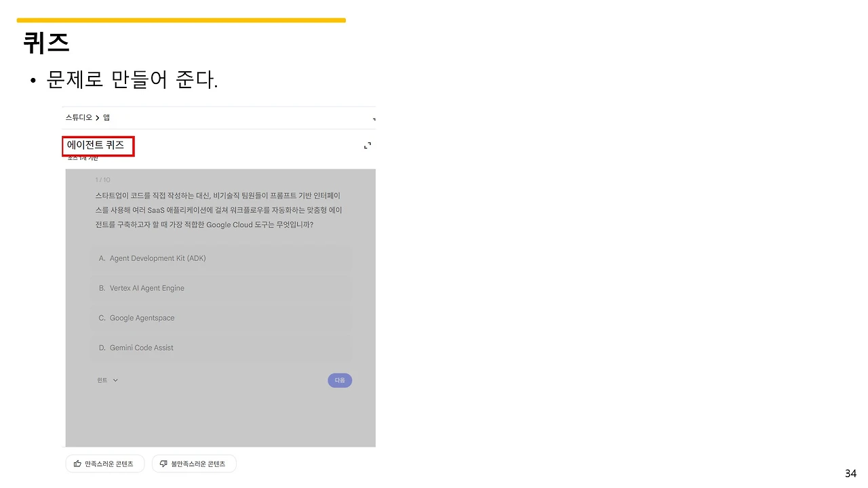Select answer C Google Agentspace
Image resolution: width=868 pixels, height=488 pixels.
[x=220, y=318]
